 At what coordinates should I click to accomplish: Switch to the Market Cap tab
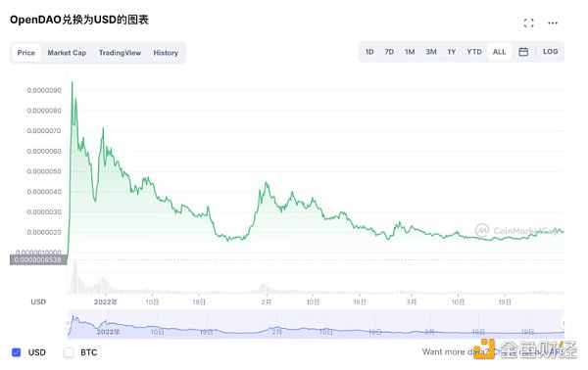(67, 53)
